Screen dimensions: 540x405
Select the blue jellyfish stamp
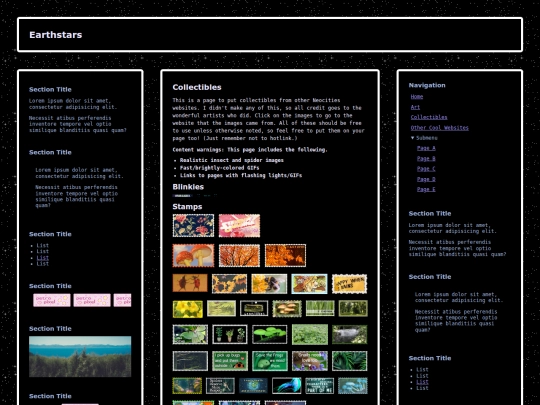point(287,386)
